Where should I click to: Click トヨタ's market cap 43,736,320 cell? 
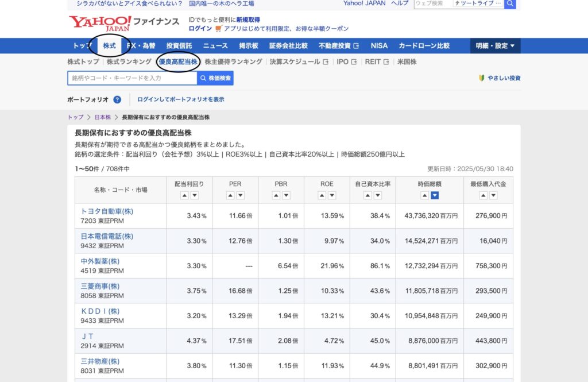coord(430,216)
